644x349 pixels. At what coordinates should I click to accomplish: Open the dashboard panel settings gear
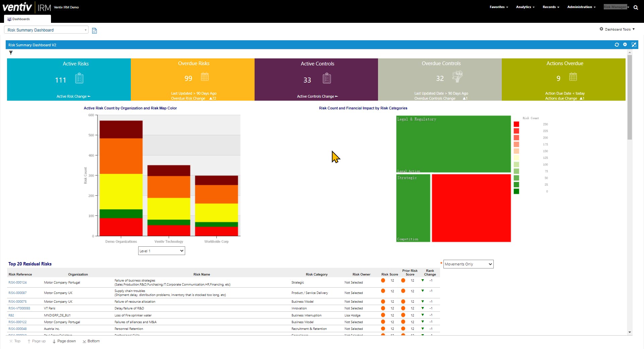pos(625,45)
